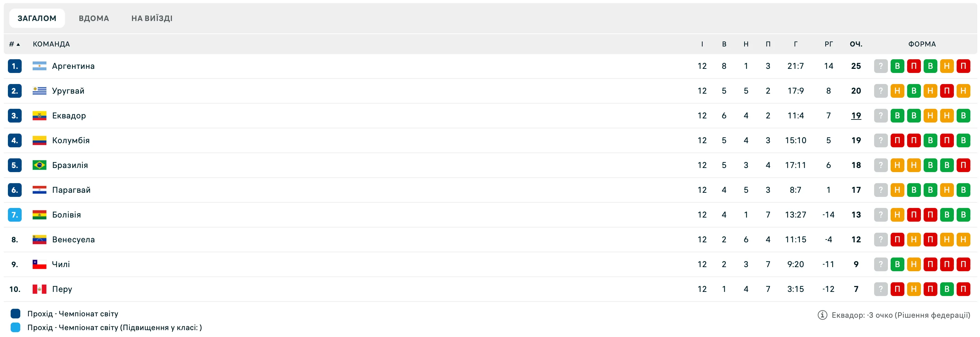Screen dimensions: 980x337
Task: Select the ЗАГАЛОМ tab
Action: coord(37,18)
